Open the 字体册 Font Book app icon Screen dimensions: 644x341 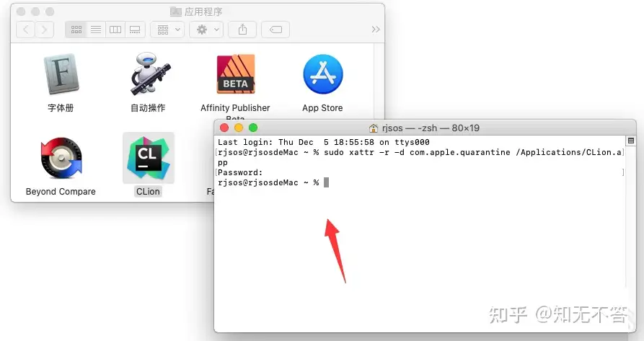pos(61,74)
